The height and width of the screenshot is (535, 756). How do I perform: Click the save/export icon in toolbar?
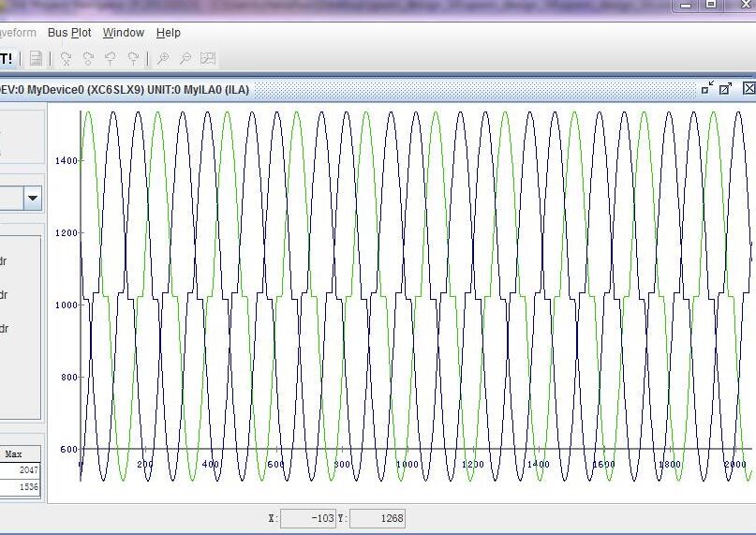(36, 59)
